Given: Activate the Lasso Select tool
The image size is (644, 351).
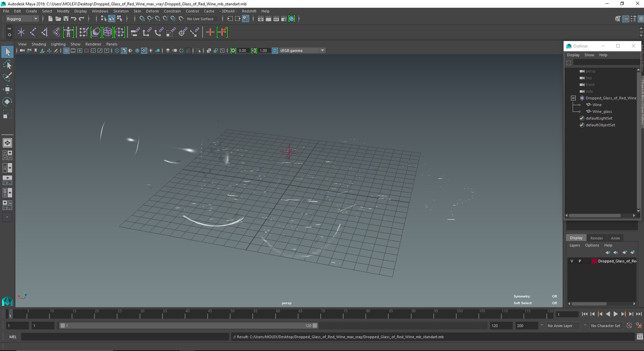Looking at the screenshot, I should coord(7,64).
